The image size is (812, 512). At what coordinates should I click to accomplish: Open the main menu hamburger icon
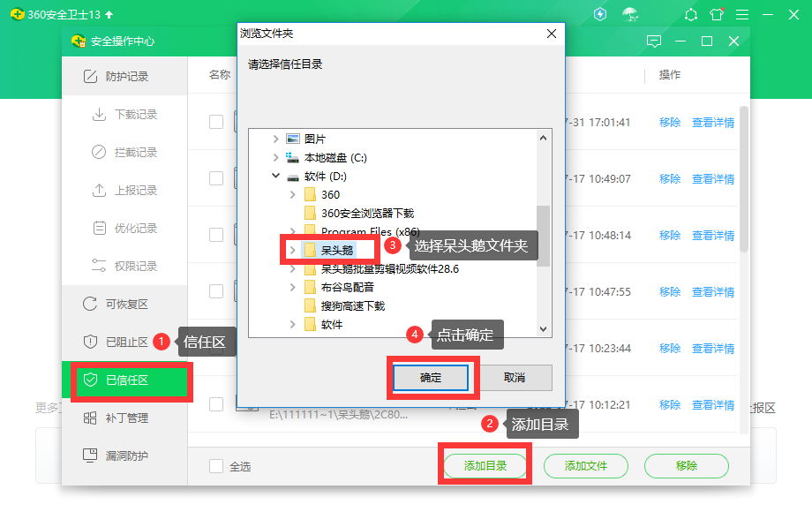pyautogui.click(x=742, y=14)
